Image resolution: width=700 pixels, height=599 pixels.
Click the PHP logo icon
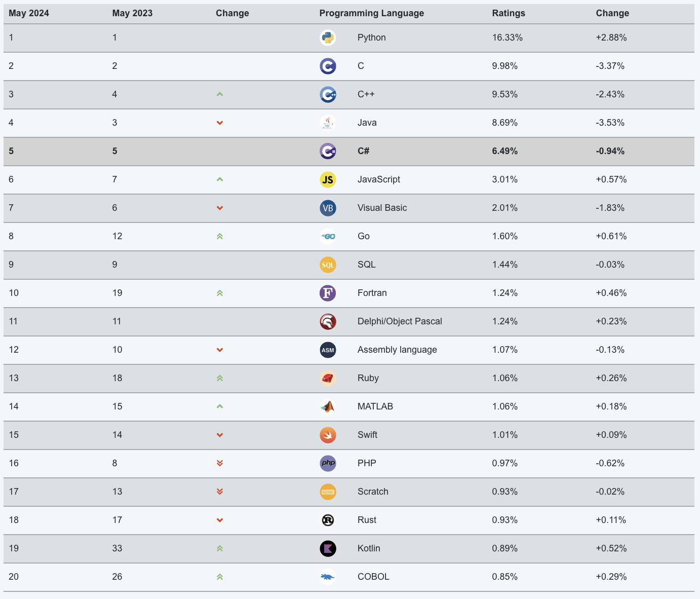coord(328,463)
